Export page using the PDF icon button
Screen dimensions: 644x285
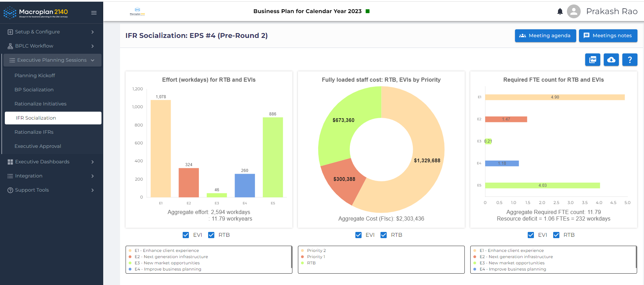(592, 60)
